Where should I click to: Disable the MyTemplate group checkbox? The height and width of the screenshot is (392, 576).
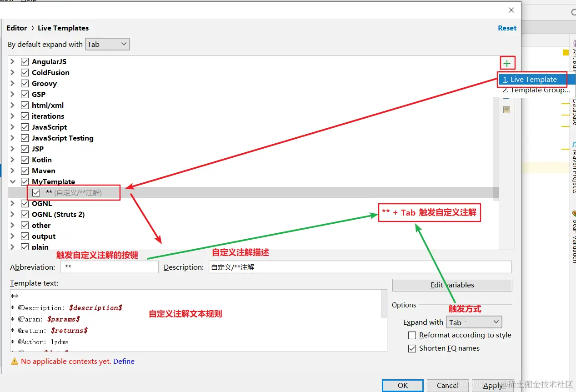25,181
